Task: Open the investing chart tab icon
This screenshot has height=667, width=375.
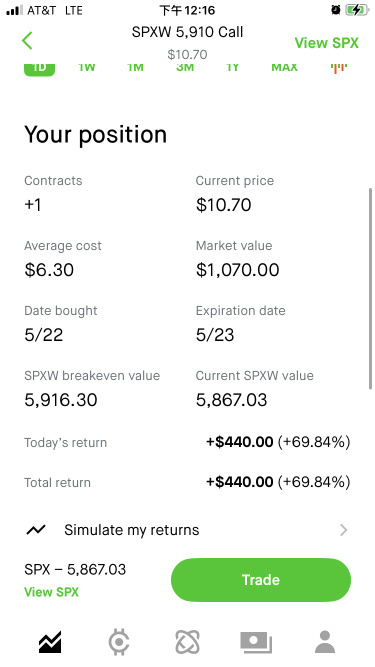Action: coord(50,642)
